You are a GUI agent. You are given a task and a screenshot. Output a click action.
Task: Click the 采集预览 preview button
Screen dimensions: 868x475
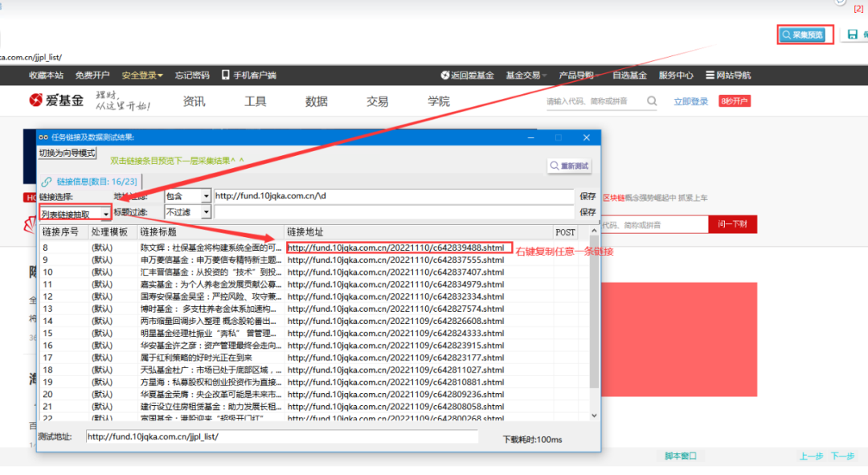[803, 35]
